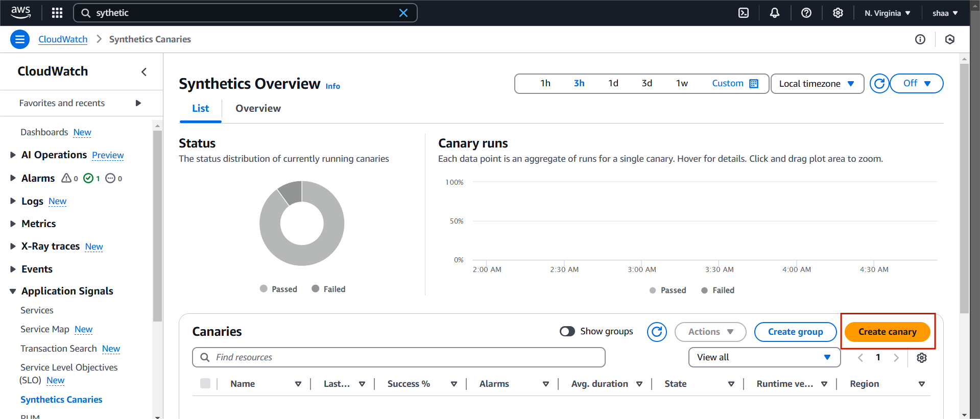Toggle the Show groups switch
Viewport: 980px width, 419px height.
tap(567, 331)
